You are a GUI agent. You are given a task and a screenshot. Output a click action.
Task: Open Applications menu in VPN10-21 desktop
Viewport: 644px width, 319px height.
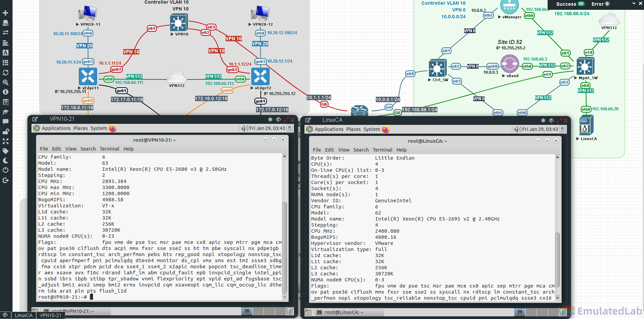56,128
